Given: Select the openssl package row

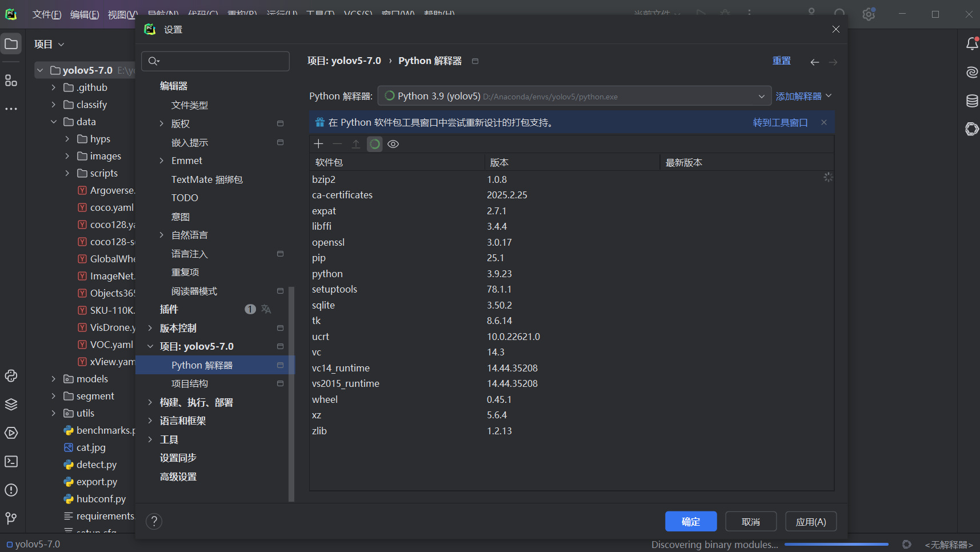Looking at the screenshot, I should 571,242.
